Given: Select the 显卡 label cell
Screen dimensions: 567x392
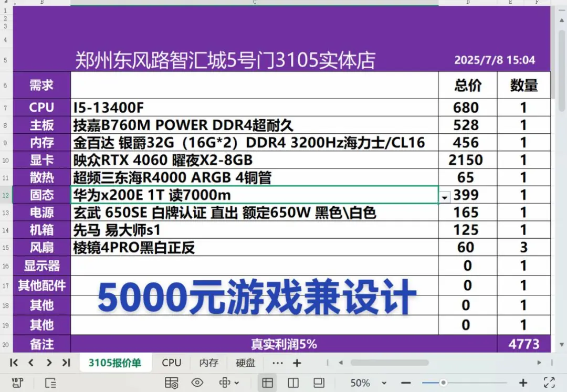Looking at the screenshot, I should pos(42,160).
